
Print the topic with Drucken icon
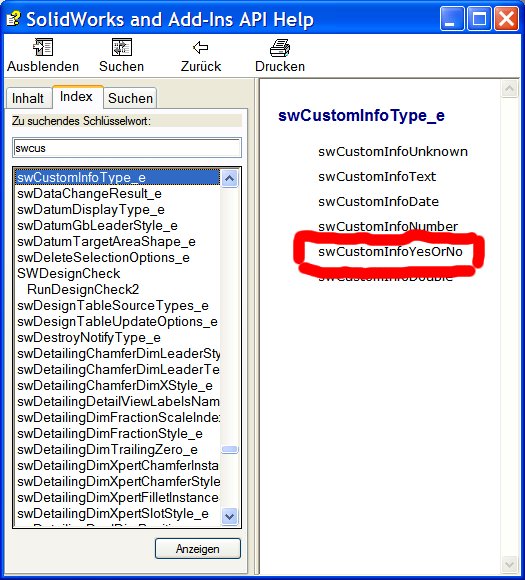[280, 47]
